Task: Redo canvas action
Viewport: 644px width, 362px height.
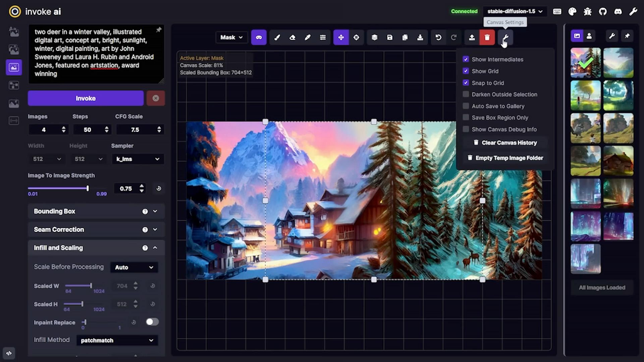Action: coord(453,37)
